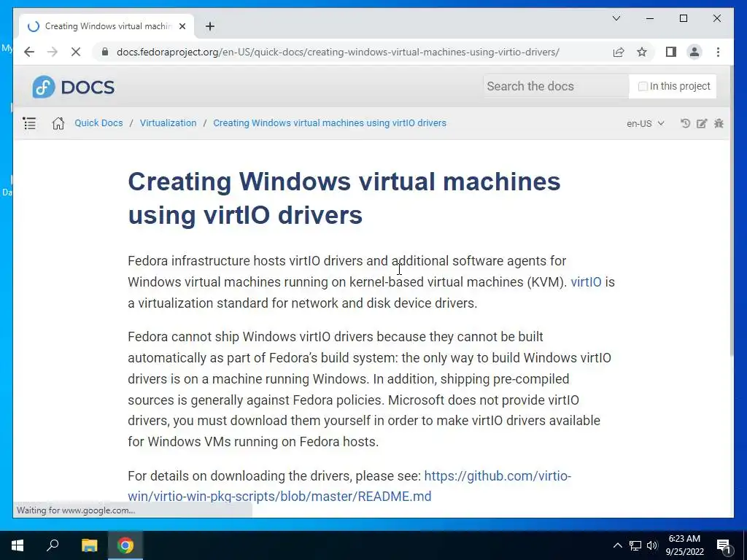Open current page breadcrumb link
This screenshot has width=747, height=560.
click(x=330, y=122)
